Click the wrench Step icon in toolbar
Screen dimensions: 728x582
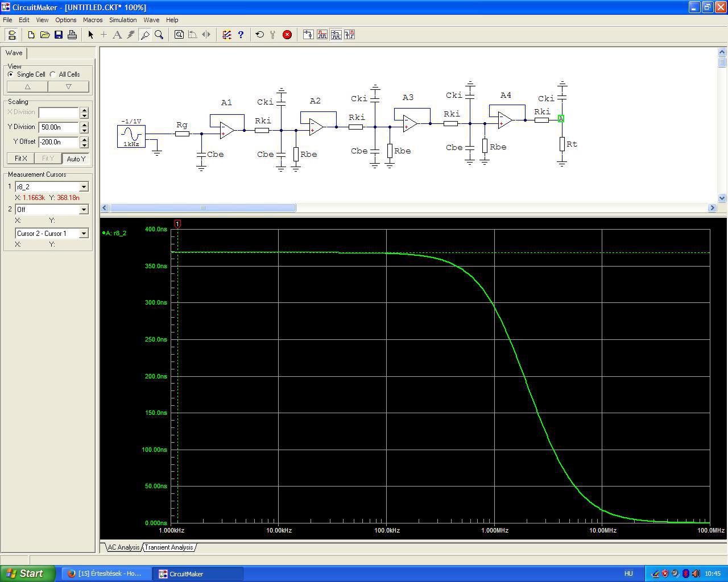273,35
